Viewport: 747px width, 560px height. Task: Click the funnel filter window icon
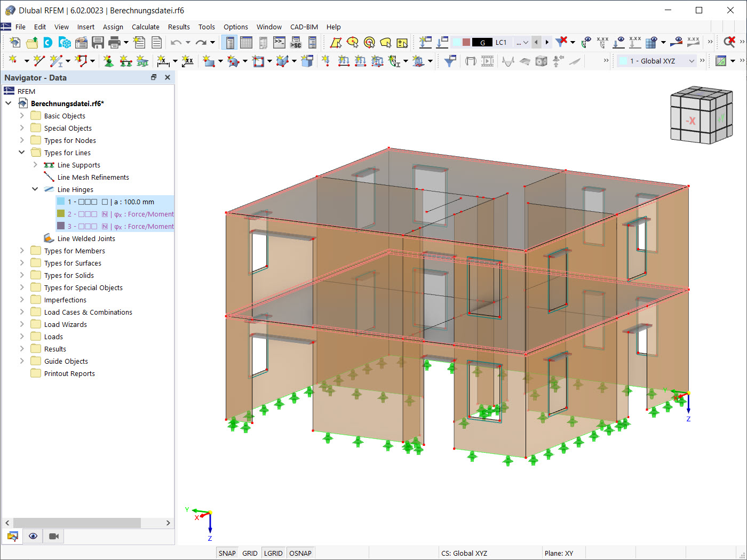[x=450, y=61]
